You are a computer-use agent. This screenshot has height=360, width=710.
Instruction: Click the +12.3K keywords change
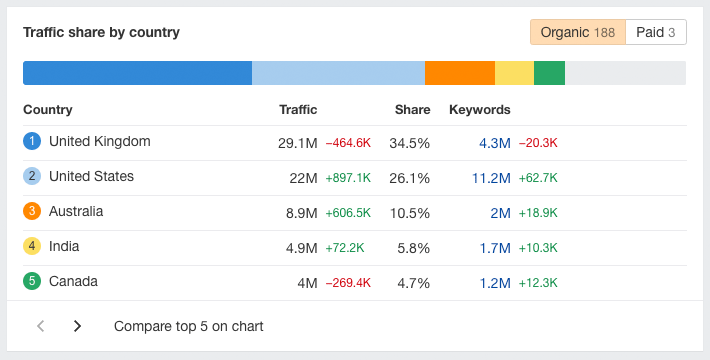[x=538, y=283]
